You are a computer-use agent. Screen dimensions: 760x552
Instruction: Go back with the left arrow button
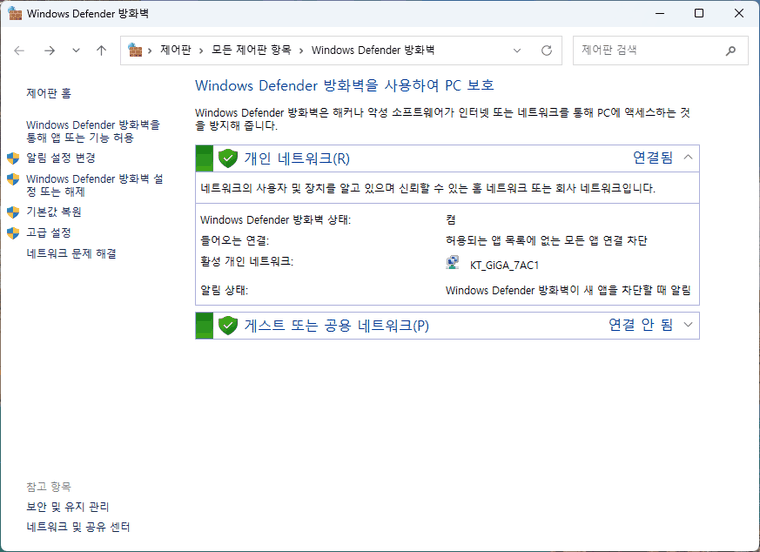click(x=19, y=50)
